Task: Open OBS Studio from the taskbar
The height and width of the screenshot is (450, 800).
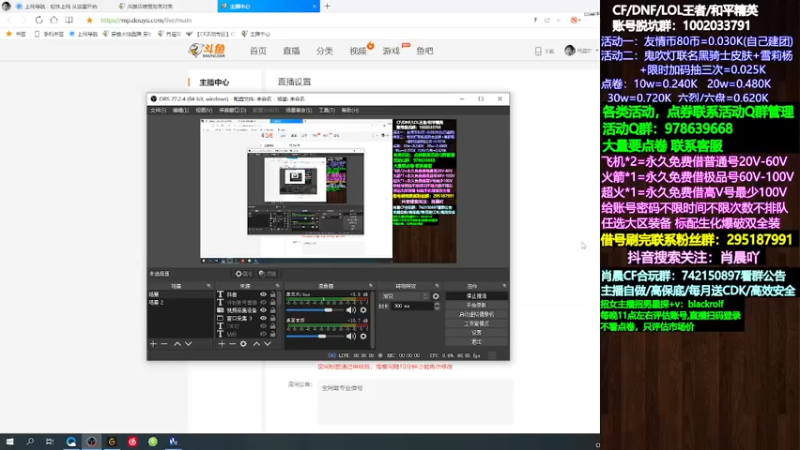Action: click(x=91, y=442)
